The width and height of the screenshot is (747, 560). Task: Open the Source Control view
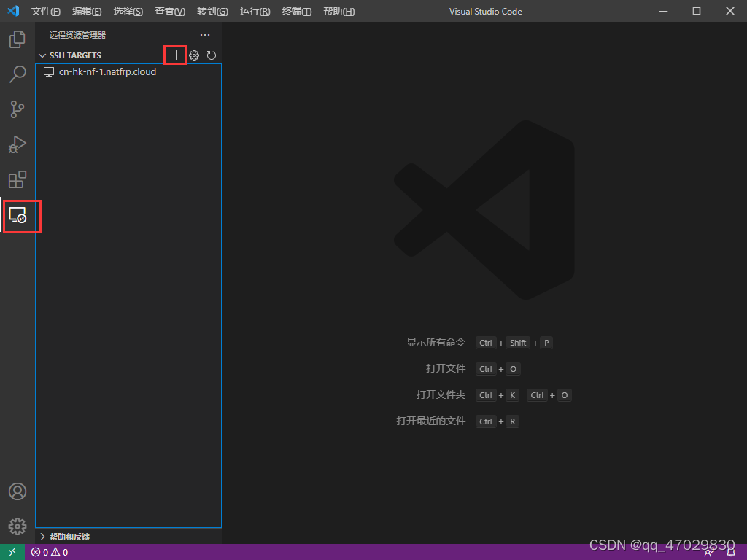[x=18, y=109]
